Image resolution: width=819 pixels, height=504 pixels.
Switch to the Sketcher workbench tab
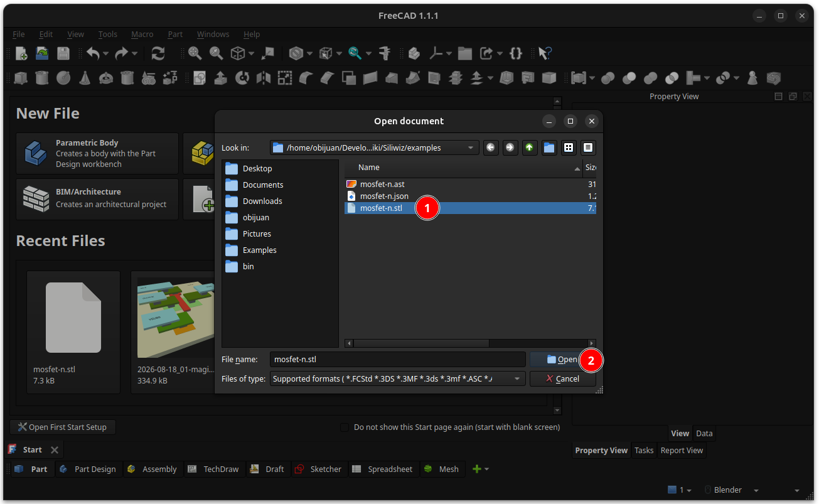tap(318, 469)
